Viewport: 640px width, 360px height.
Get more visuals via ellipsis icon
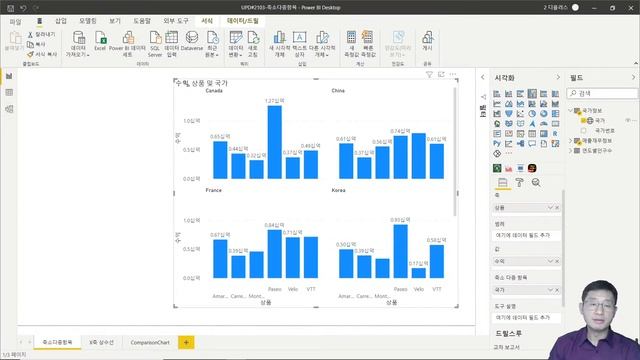(509, 153)
